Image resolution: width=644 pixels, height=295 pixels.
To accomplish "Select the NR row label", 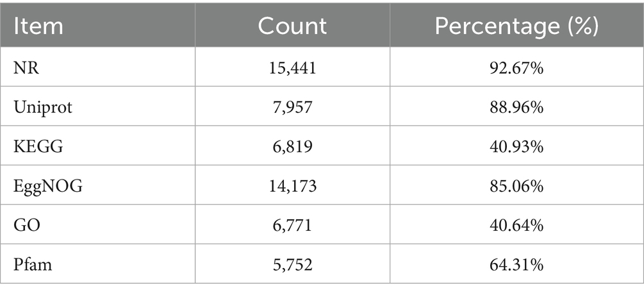I will tap(26, 68).
